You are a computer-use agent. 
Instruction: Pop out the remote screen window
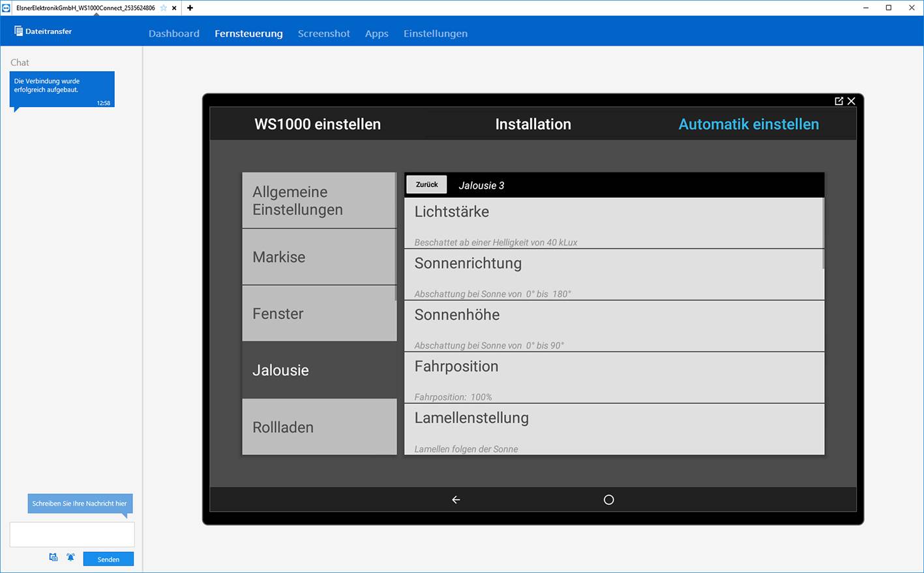pyautogui.click(x=839, y=101)
